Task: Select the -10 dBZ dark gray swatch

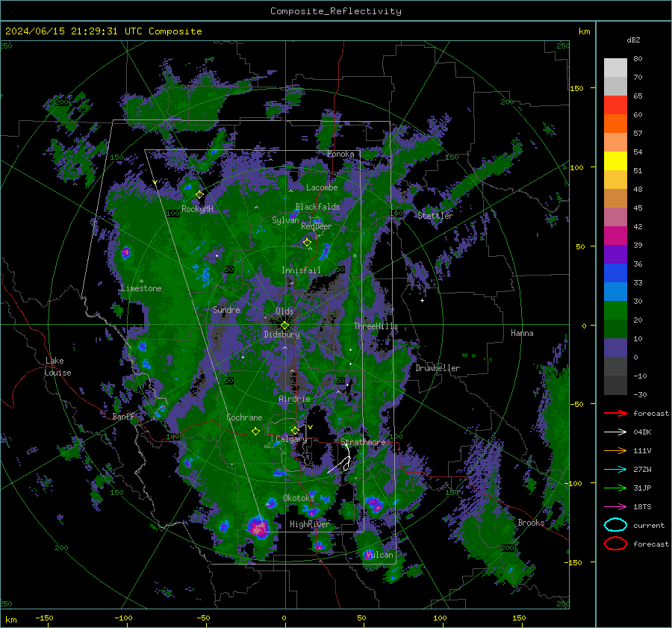Action: pos(615,385)
